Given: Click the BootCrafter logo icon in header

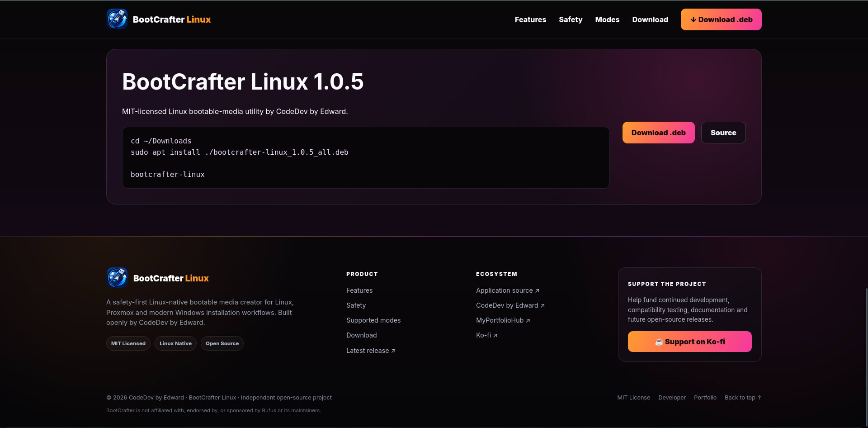Looking at the screenshot, I should (x=117, y=19).
